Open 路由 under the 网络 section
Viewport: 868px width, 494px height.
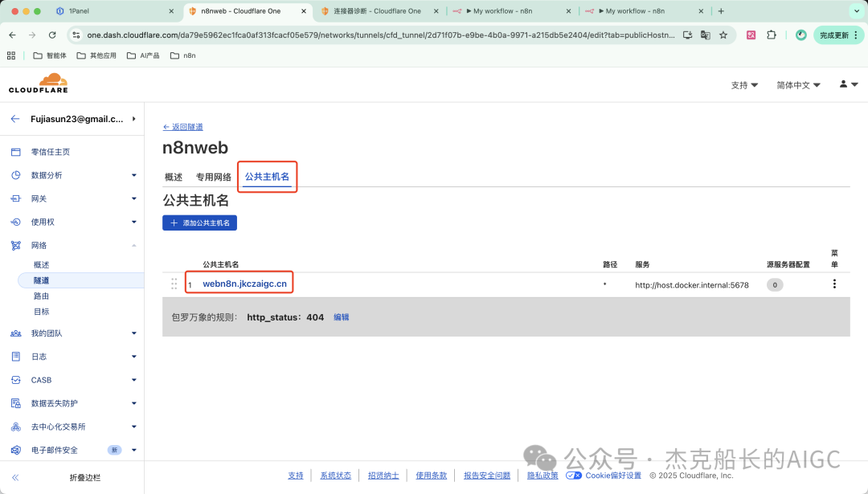[42, 296]
